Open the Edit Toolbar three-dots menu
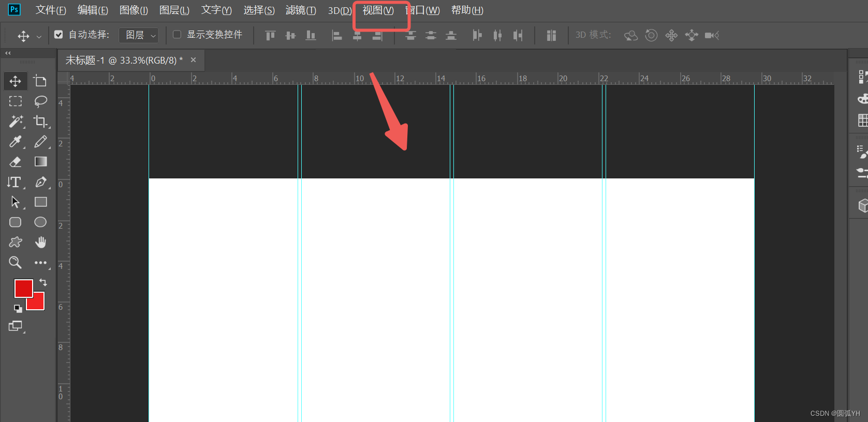 40,263
